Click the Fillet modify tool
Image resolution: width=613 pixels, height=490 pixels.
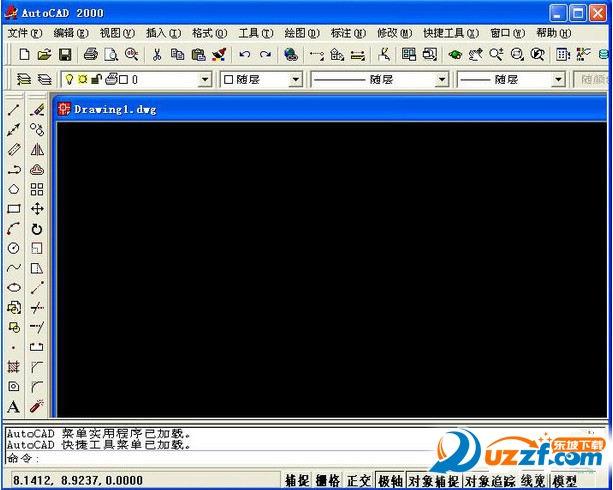[x=37, y=387]
